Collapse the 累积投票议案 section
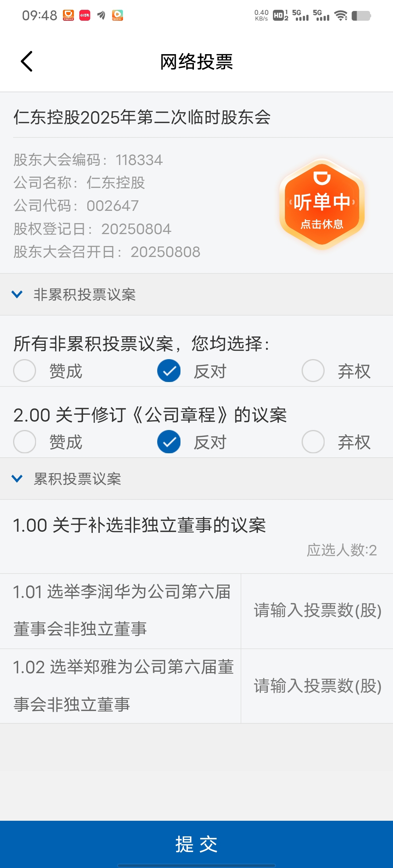 196,479
